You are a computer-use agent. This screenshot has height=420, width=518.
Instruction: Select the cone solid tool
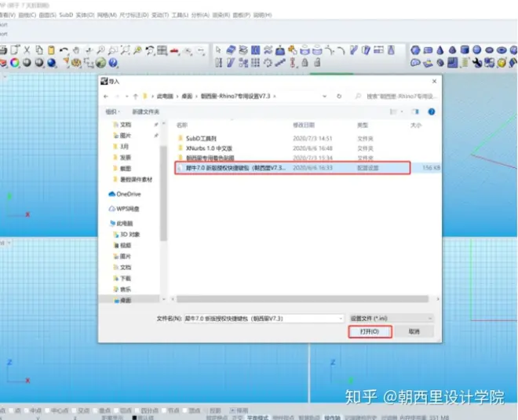(x=440, y=50)
